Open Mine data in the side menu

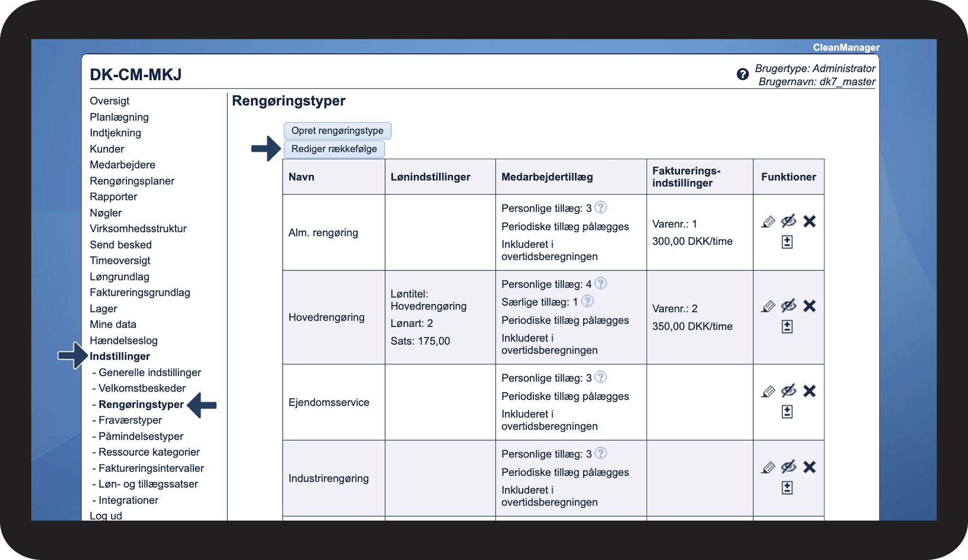coord(113,325)
